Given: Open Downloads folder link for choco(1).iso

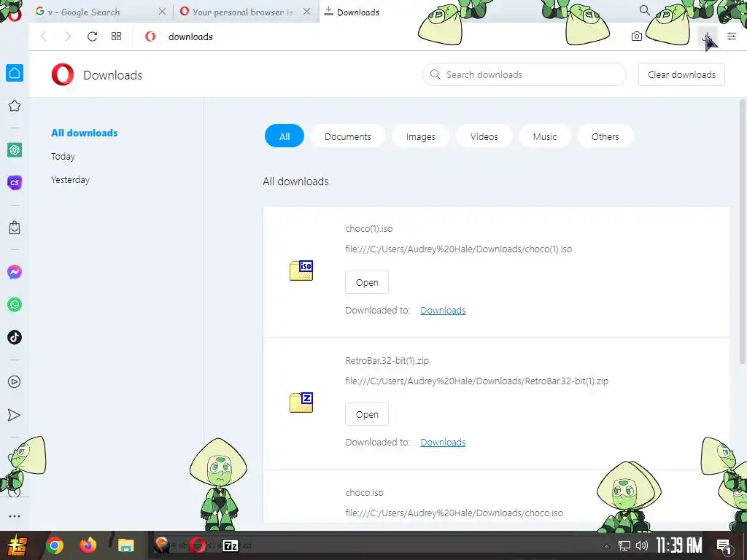Looking at the screenshot, I should (443, 310).
